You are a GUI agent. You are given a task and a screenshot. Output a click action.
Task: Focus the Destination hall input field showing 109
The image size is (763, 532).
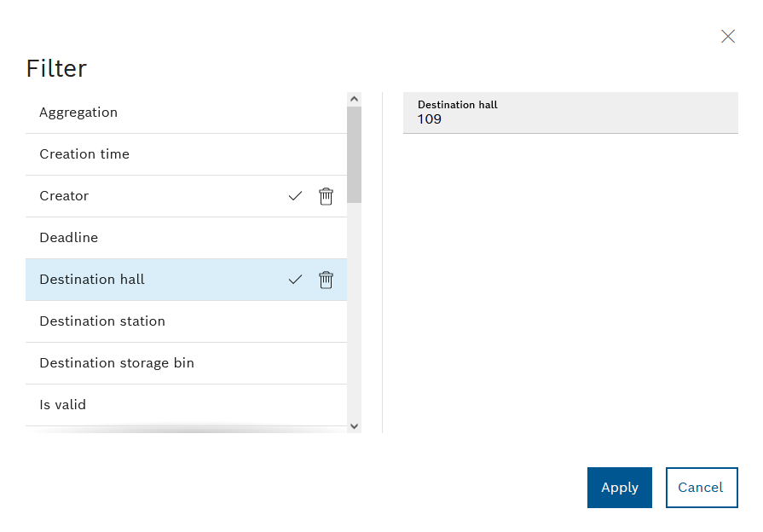point(570,113)
